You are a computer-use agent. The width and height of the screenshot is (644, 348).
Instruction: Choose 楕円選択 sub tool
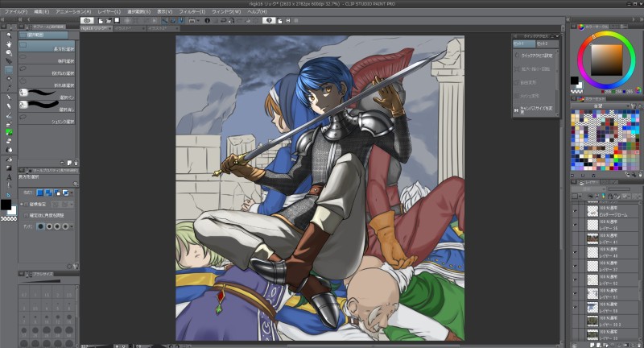pos(47,58)
